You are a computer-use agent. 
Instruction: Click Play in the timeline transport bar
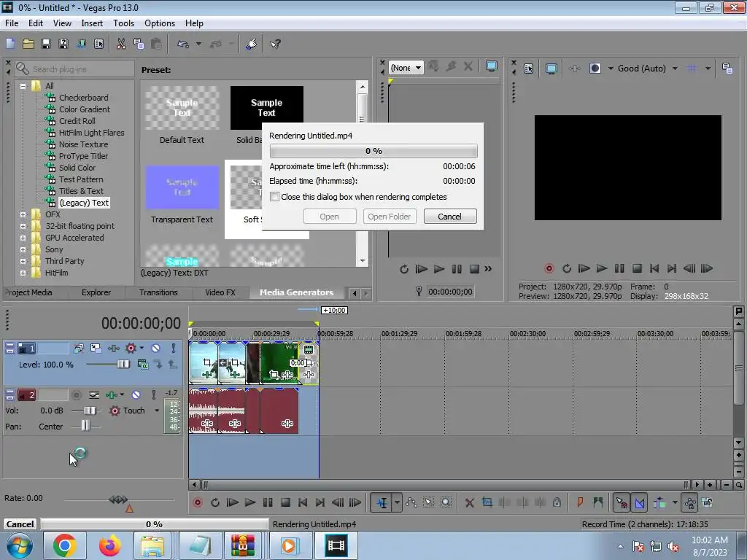[x=249, y=502]
